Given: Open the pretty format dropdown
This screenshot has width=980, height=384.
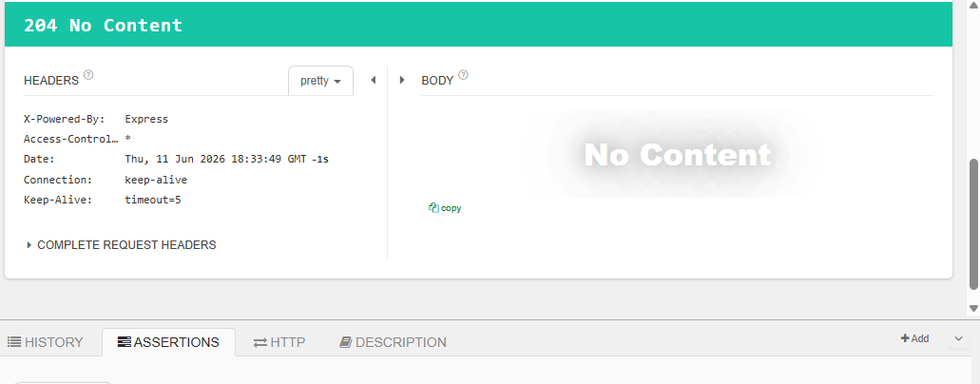Looking at the screenshot, I should (320, 81).
